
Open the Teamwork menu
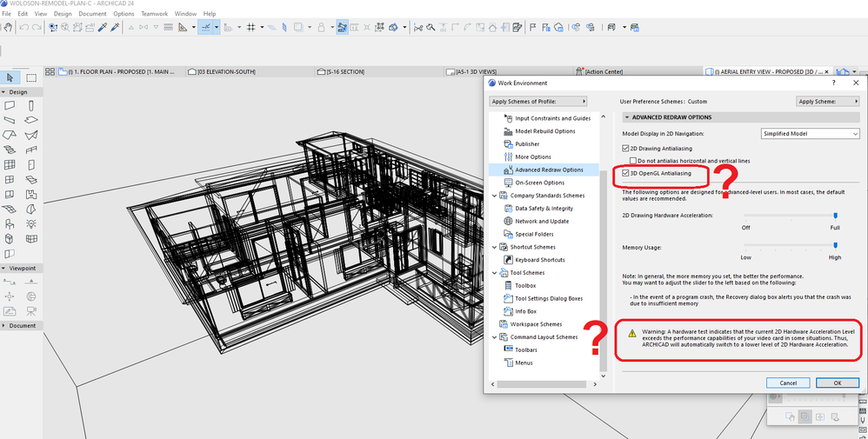point(155,14)
